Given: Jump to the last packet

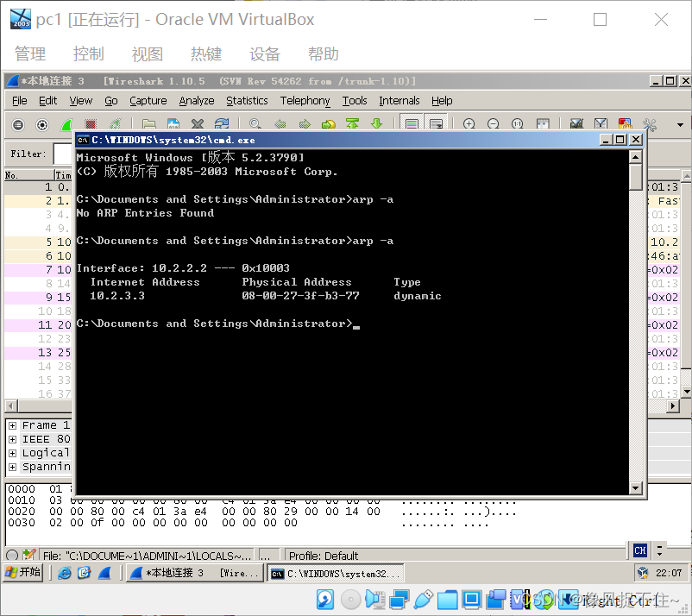Looking at the screenshot, I should coord(376,125).
